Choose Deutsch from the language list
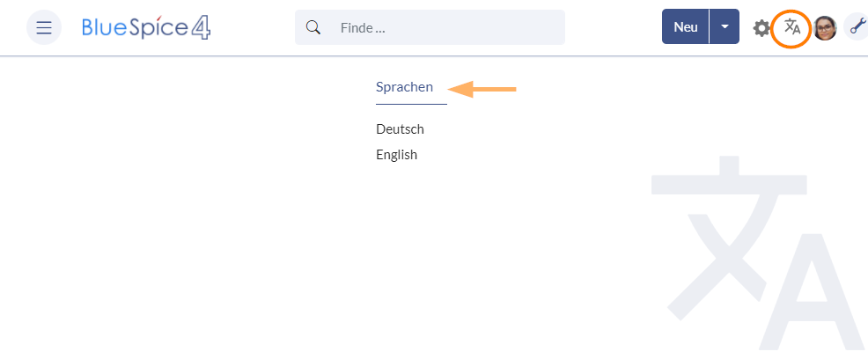Screen dimensions: 868x359 pyautogui.click(x=400, y=128)
